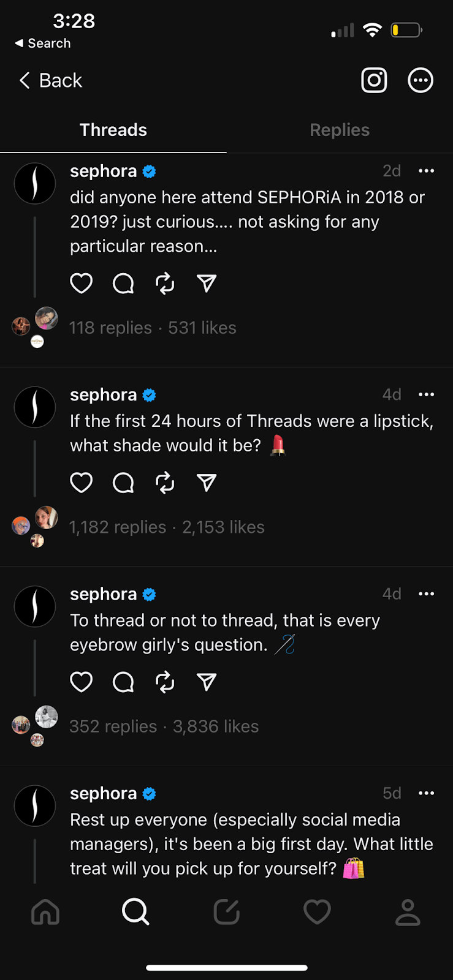Screen dimensions: 453x980
Task: Like the eyebrow girly's question thread
Action: (82, 682)
